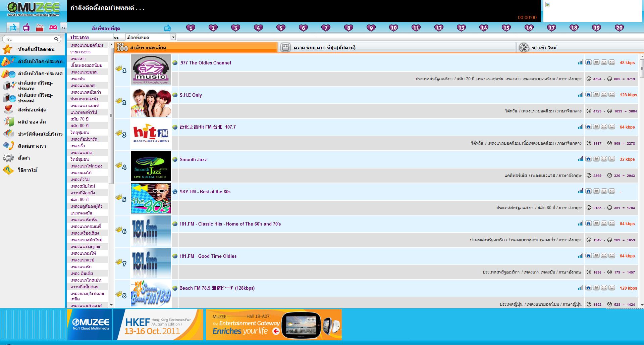The image size is (644, 345).
Task: Click home icon for .977 The Oldies Channel
Action: pyautogui.click(x=588, y=62)
